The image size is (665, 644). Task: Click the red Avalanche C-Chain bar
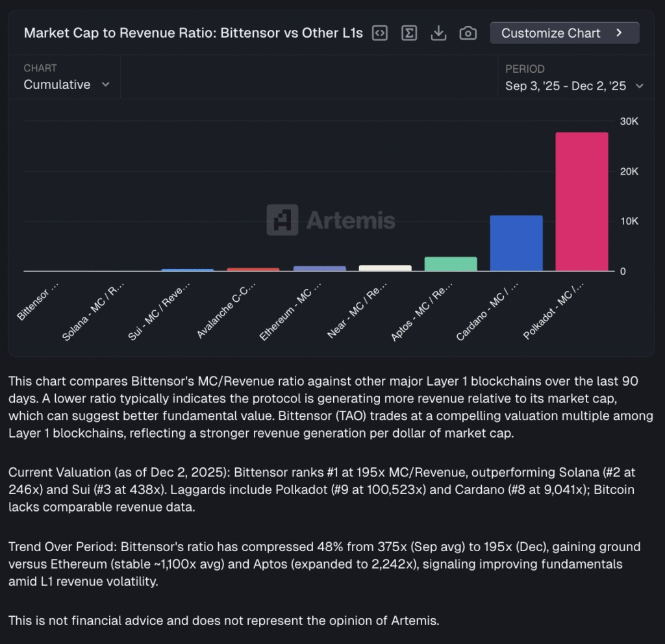point(253,269)
